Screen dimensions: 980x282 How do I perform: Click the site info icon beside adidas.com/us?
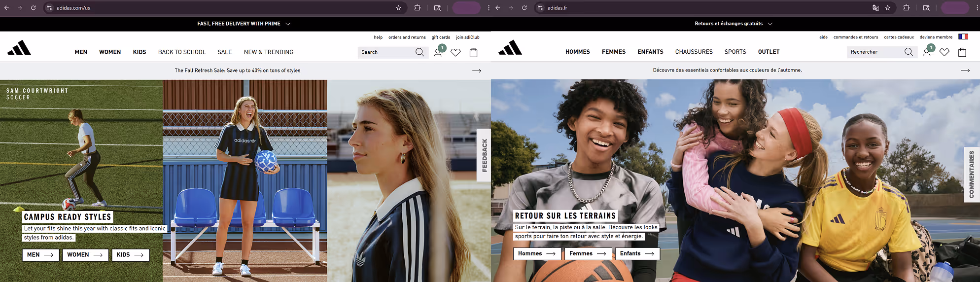(49, 8)
